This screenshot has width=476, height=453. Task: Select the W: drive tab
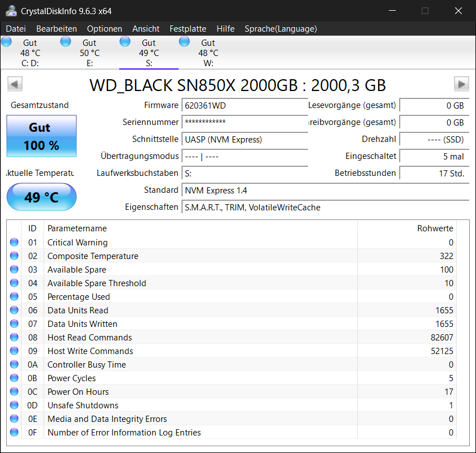coord(208,53)
